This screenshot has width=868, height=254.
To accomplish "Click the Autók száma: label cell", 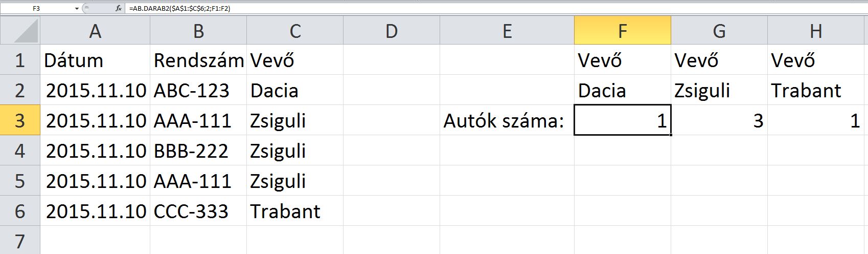I will click(506, 121).
